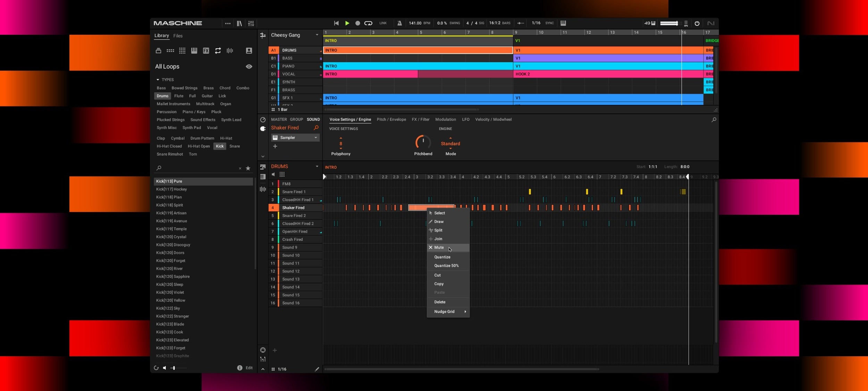This screenshot has height=391, width=868.
Task: Switch to the Pitch / Envelope tab
Action: click(391, 119)
